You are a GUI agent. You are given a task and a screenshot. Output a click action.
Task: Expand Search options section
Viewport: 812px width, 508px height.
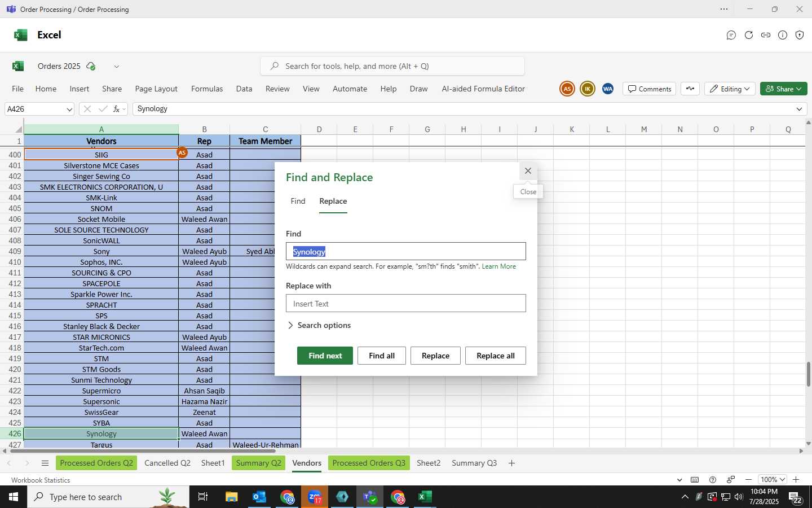[319, 326]
